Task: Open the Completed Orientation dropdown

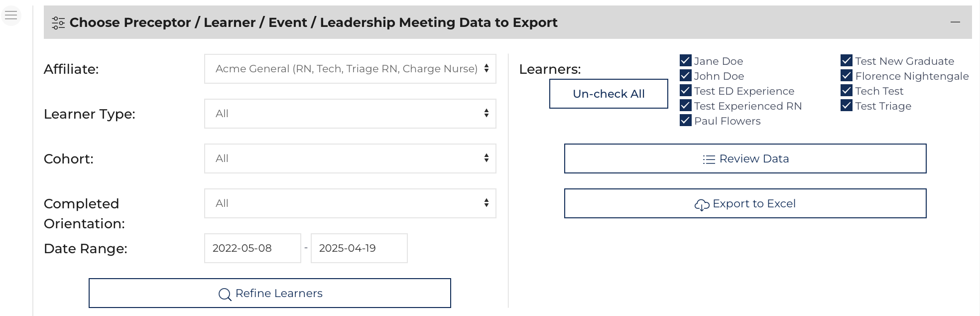Action: tap(350, 203)
